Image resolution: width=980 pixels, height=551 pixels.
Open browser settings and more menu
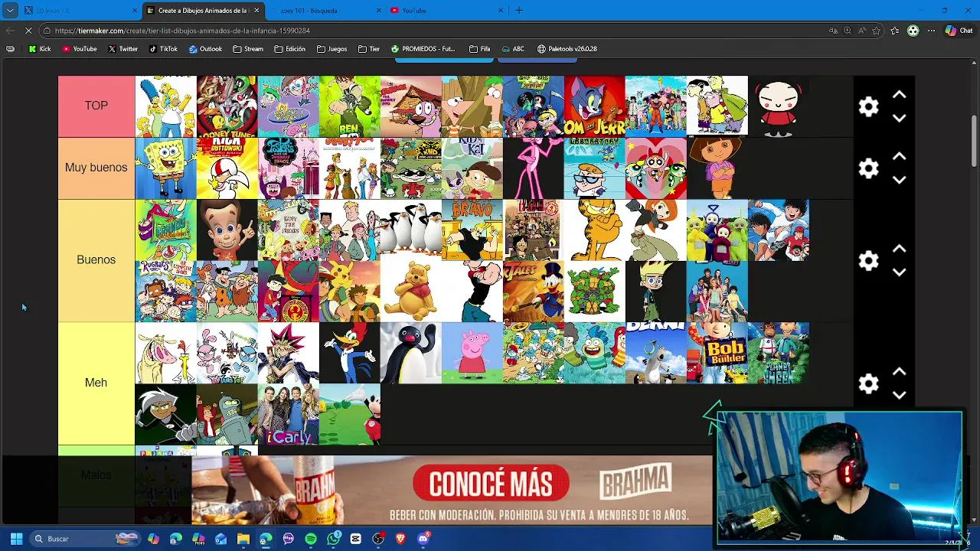pyautogui.click(x=931, y=31)
